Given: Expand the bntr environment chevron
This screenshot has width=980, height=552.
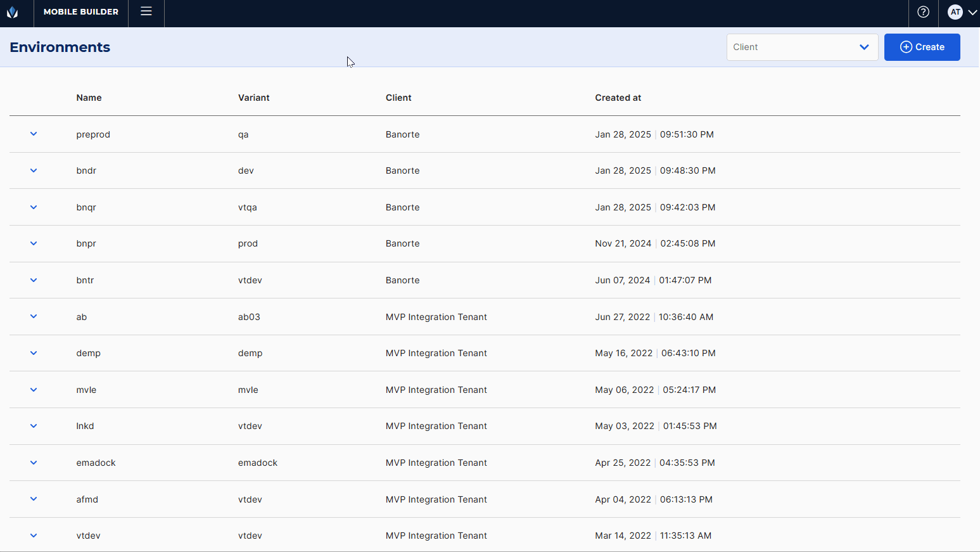Looking at the screenshot, I should click(x=34, y=280).
